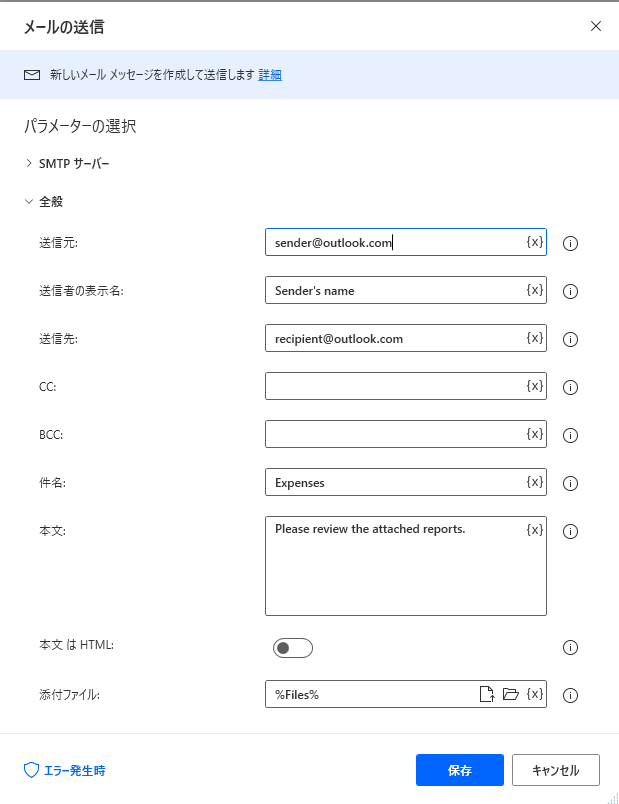Insert variable in the 送信元 field
This screenshot has height=804, width=619.
[534, 242]
